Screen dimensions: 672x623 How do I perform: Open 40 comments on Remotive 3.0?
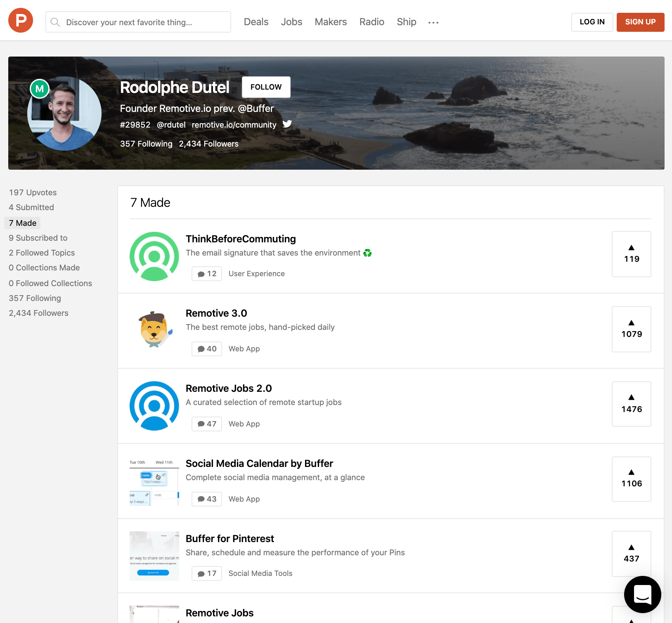tap(207, 349)
